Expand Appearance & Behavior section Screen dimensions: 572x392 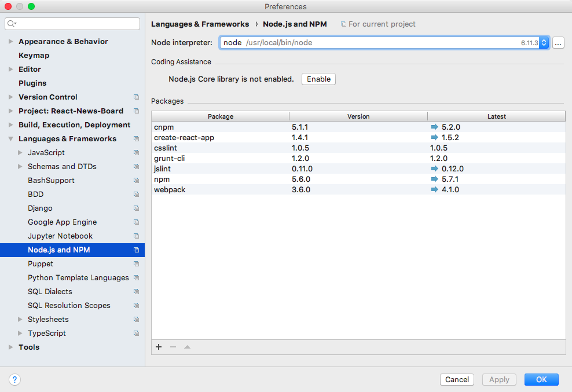click(x=10, y=42)
